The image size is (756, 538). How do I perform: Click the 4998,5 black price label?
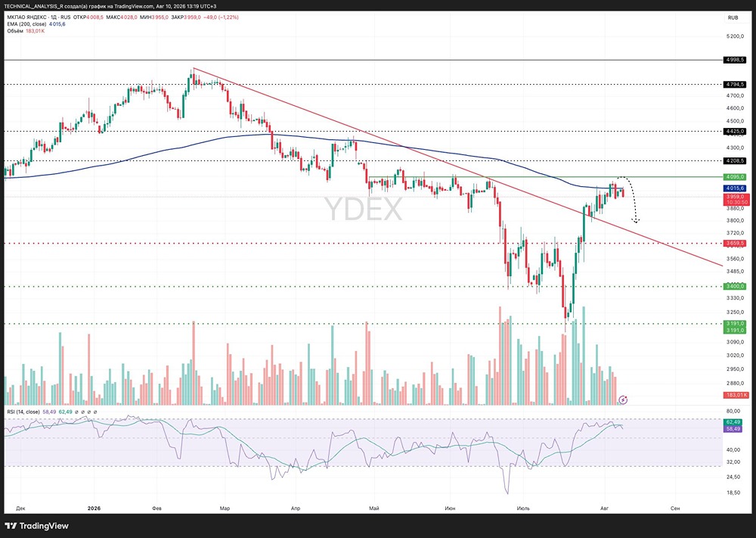point(736,60)
